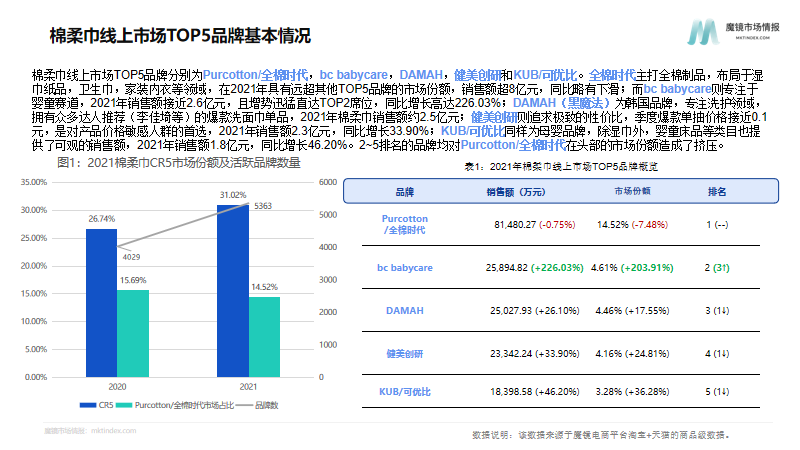The image size is (800, 450).
Task: Click the 5363 line data label
Action: (263, 206)
